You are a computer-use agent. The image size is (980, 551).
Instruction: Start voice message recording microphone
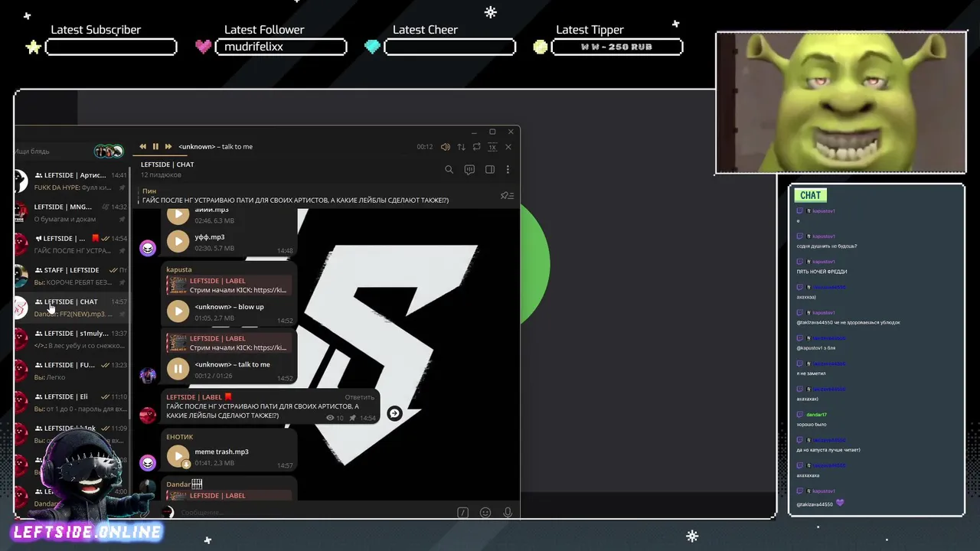pos(508,513)
